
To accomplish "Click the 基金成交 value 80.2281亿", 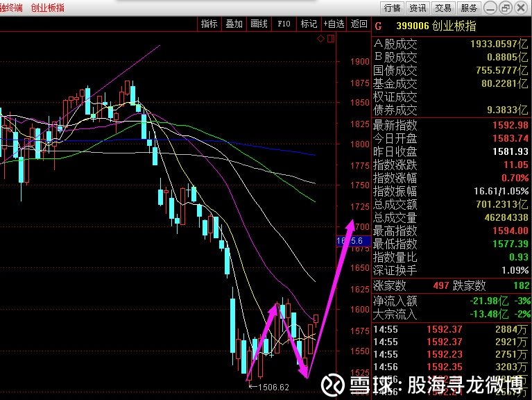I will coord(504,83).
